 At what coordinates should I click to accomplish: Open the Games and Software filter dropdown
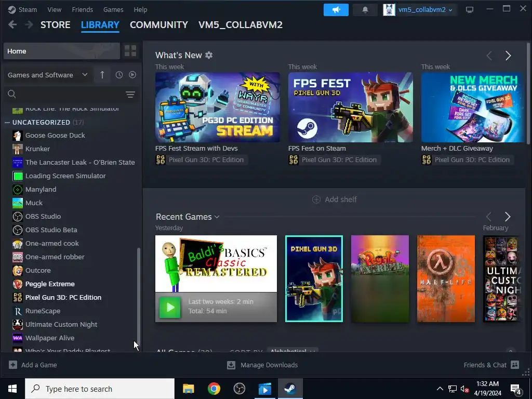pyautogui.click(x=47, y=75)
